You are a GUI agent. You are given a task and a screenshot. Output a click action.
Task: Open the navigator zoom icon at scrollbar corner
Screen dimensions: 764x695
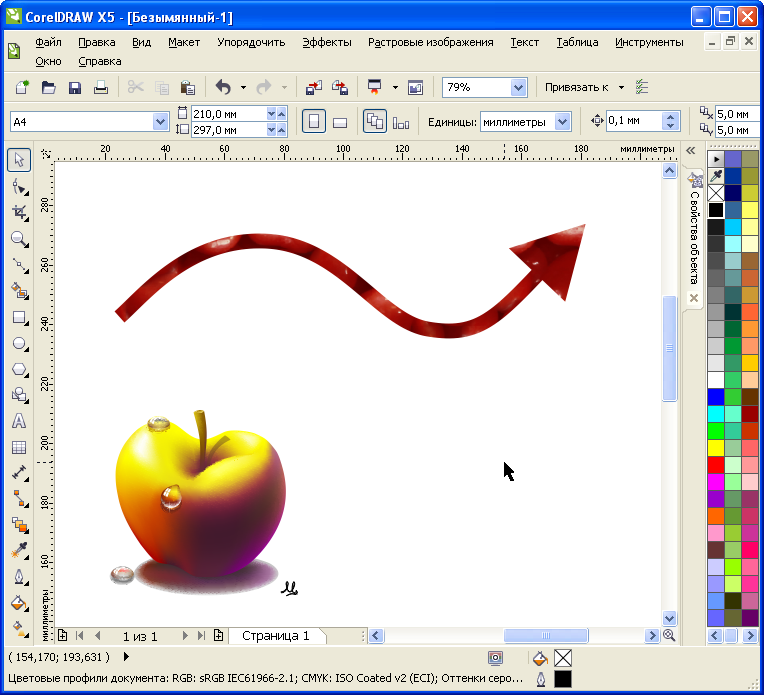[669, 635]
